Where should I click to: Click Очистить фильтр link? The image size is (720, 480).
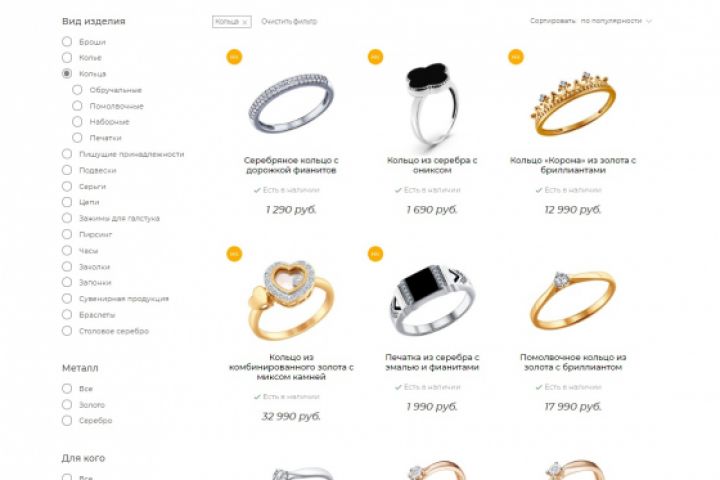289,22
